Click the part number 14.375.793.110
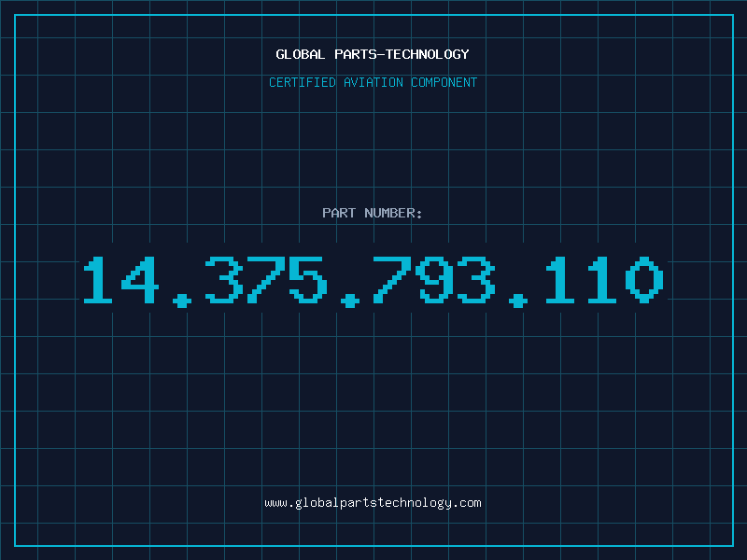 pos(373,281)
